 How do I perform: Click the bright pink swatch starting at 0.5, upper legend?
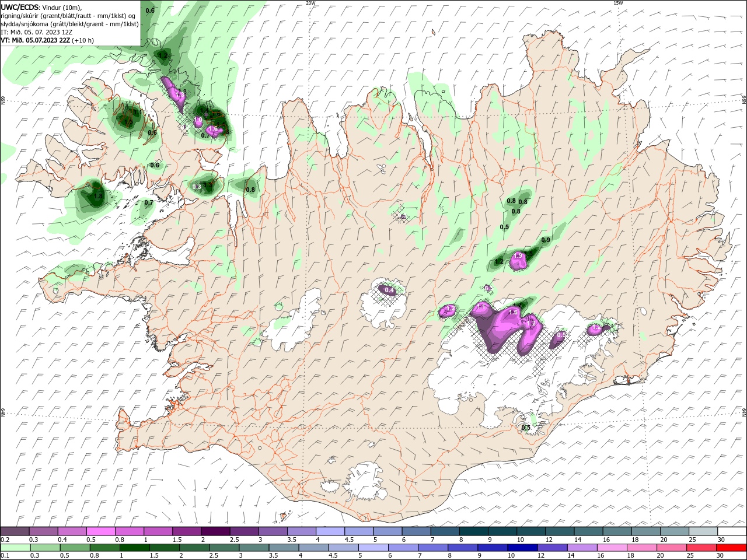[x=100, y=531]
